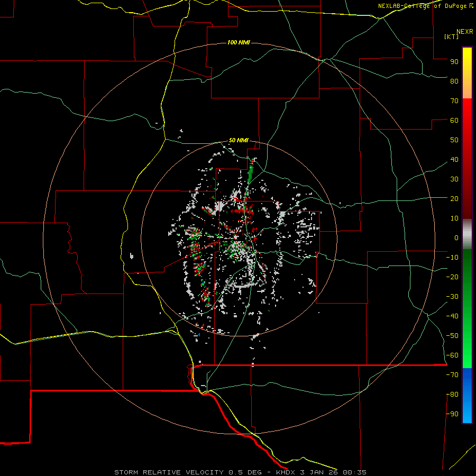Click the -80 knot scale label
The width and height of the screenshot is (476, 476).
[x=452, y=395]
